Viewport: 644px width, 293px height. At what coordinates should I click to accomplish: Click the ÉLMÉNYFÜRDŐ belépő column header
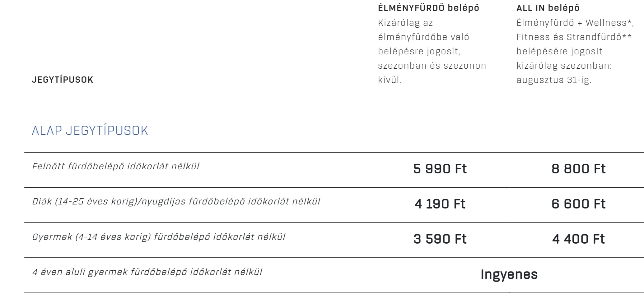coord(428,8)
